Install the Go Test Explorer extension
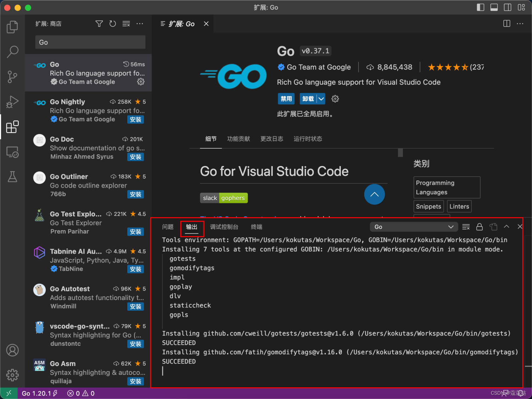This screenshot has width=532, height=399. [x=135, y=232]
